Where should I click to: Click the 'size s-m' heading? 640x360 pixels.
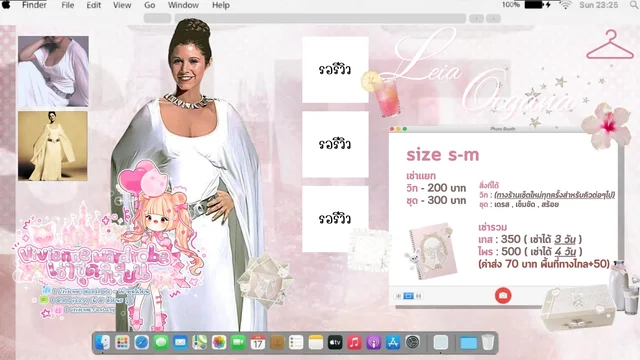442,155
